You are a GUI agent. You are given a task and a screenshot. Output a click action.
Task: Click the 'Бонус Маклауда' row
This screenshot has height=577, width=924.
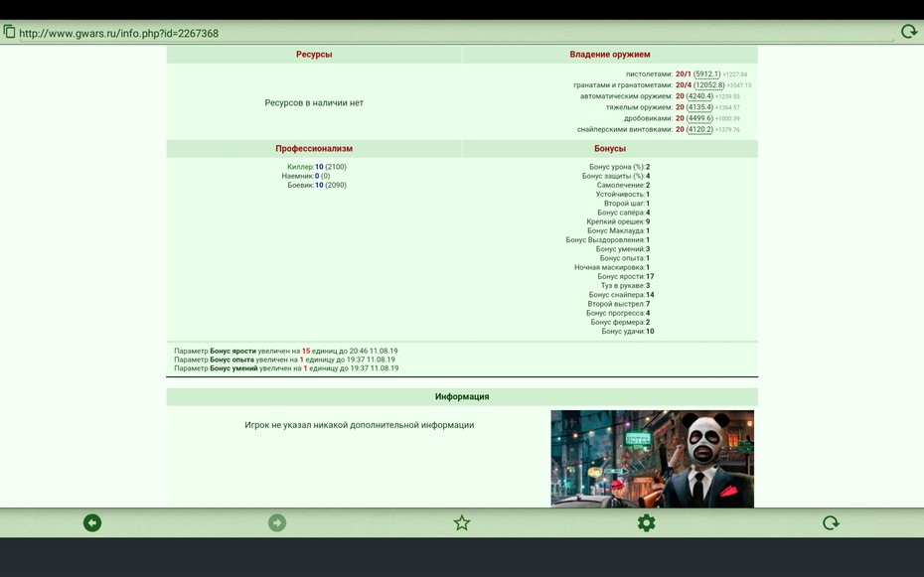(619, 230)
